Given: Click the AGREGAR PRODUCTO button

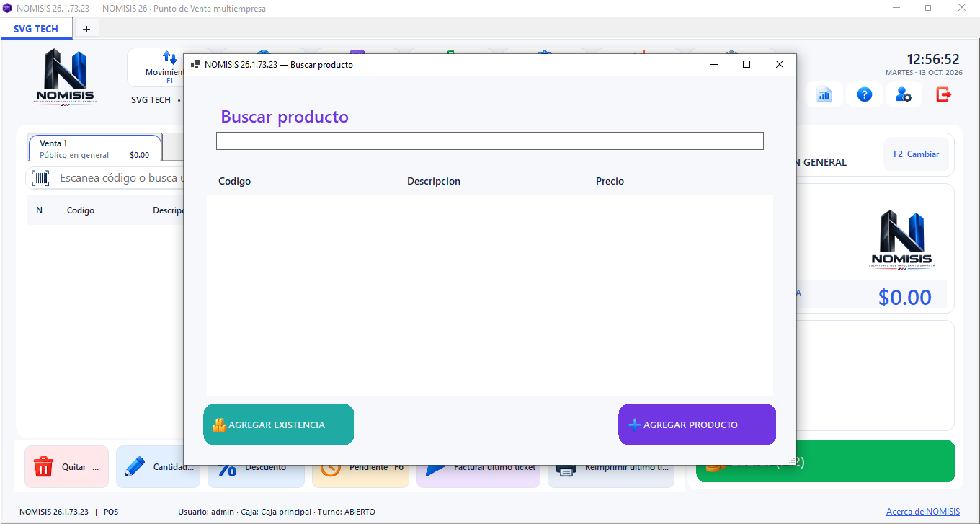Looking at the screenshot, I should click(x=697, y=425).
